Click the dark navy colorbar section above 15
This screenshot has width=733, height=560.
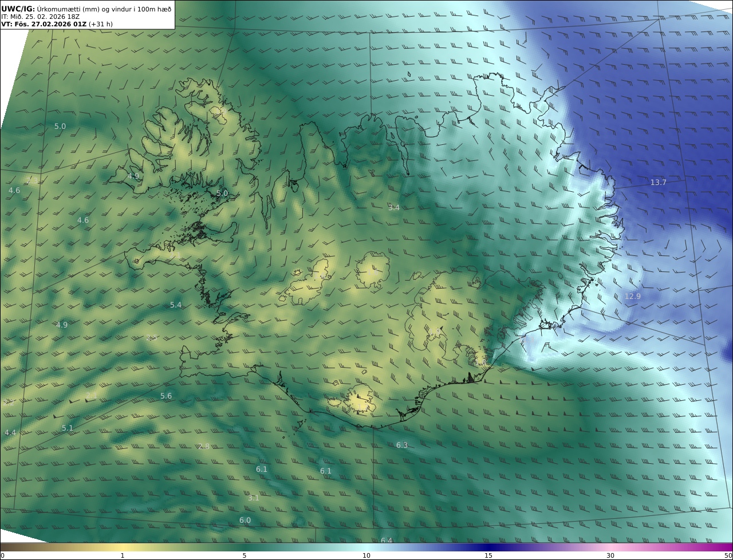tap(488, 547)
